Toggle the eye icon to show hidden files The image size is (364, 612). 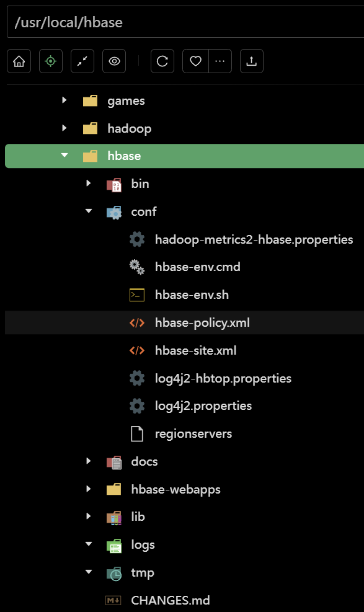tap(113, 61)
